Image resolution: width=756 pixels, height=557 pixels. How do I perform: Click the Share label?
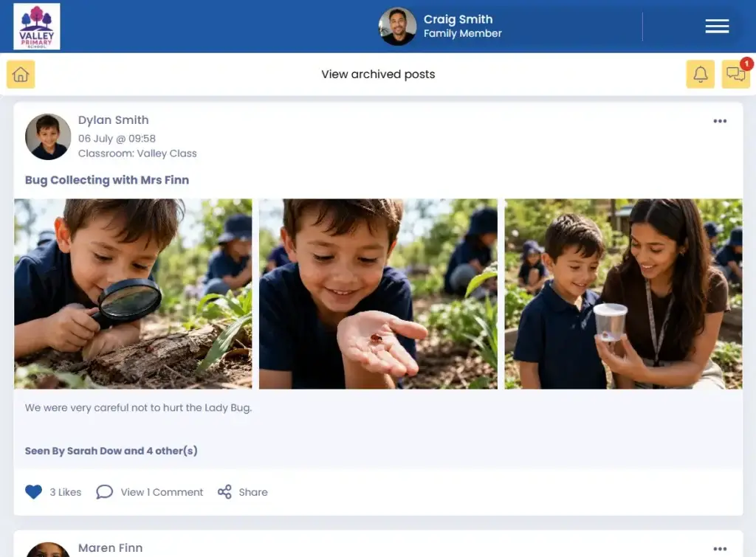click(x=253, y=492)
